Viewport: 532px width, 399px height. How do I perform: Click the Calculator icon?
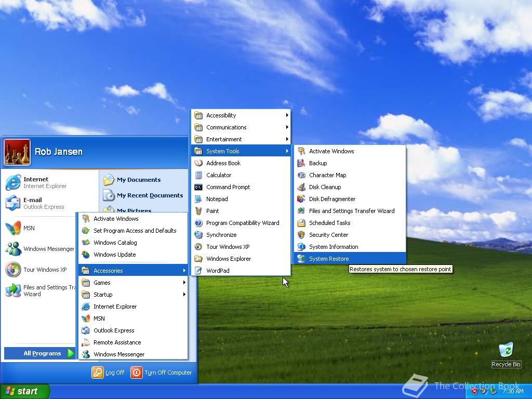pyautogui.click(x=198, y=175)
